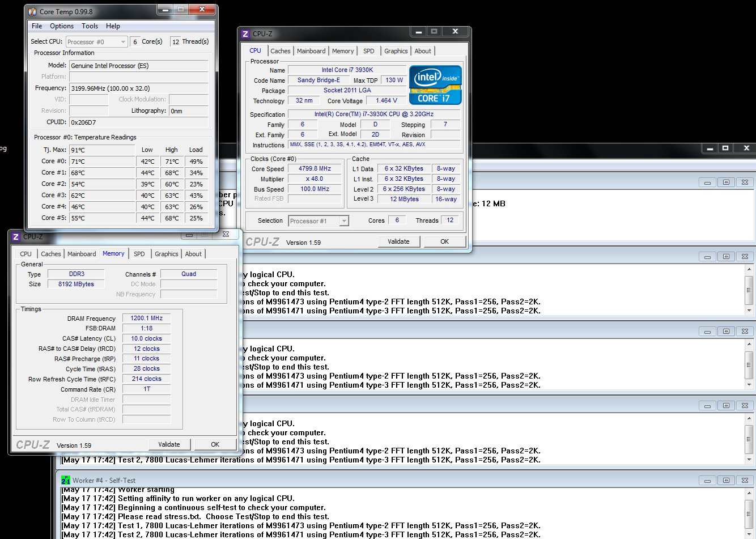756x539 pixels.
Task: Click the Command Rate value '1T'
Action: pos(146,389)
